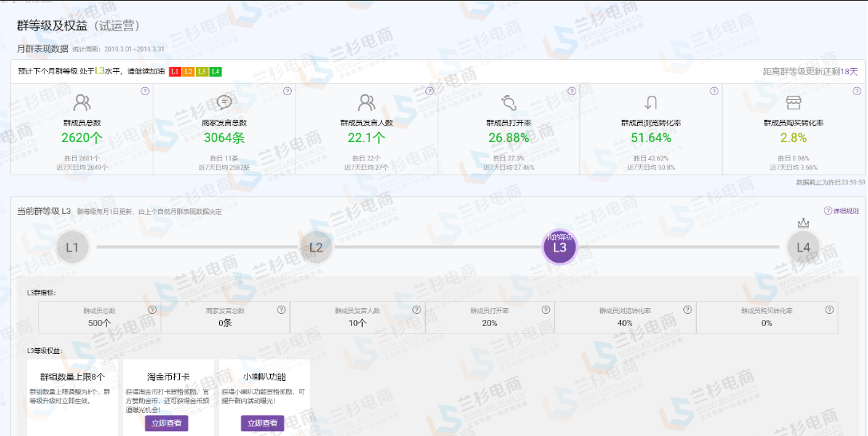Click the chat bubble icon for 商家发言总数
Screen dimensions: 868x436
click(x=225, y=102)
